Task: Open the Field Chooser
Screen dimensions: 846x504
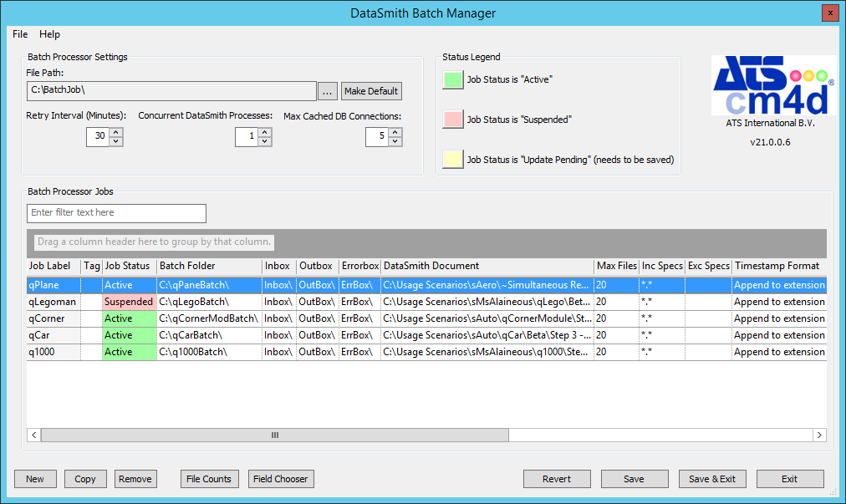Action: (281, 479)
